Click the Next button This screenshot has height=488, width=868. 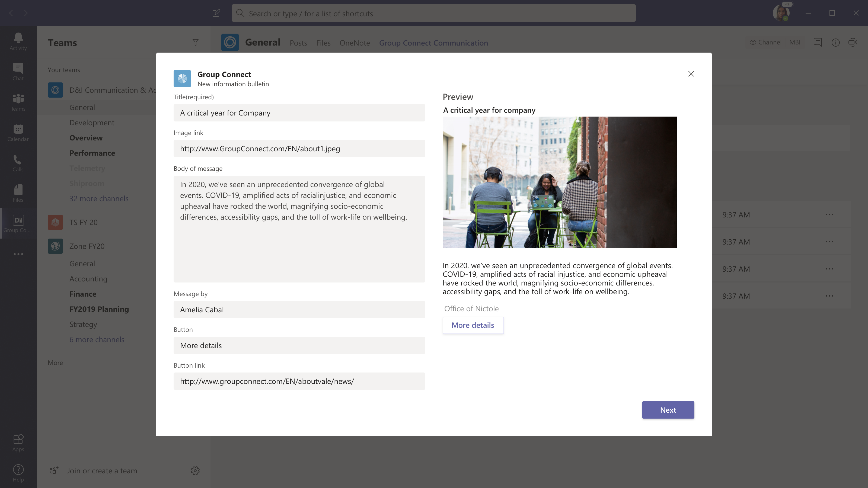click(x=668, y=410)
